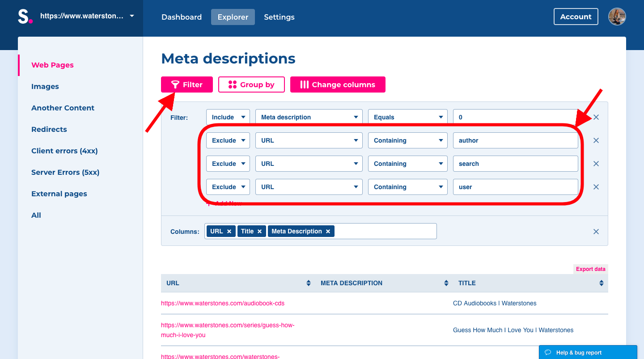Click the Spotibo S logo
644x359 pixels.
pos(25,17)
